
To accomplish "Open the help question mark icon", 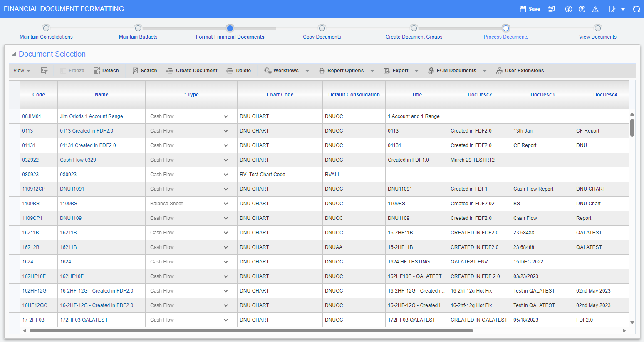I will 582,9.
